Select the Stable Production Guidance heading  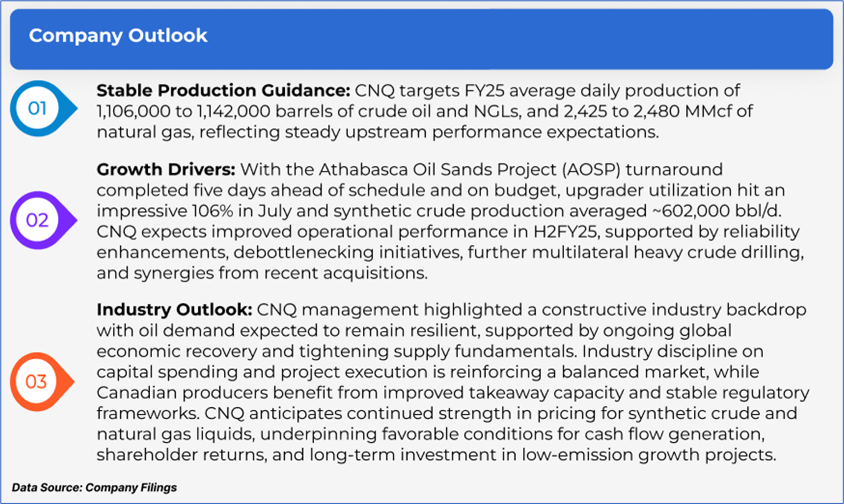point(224,91)
